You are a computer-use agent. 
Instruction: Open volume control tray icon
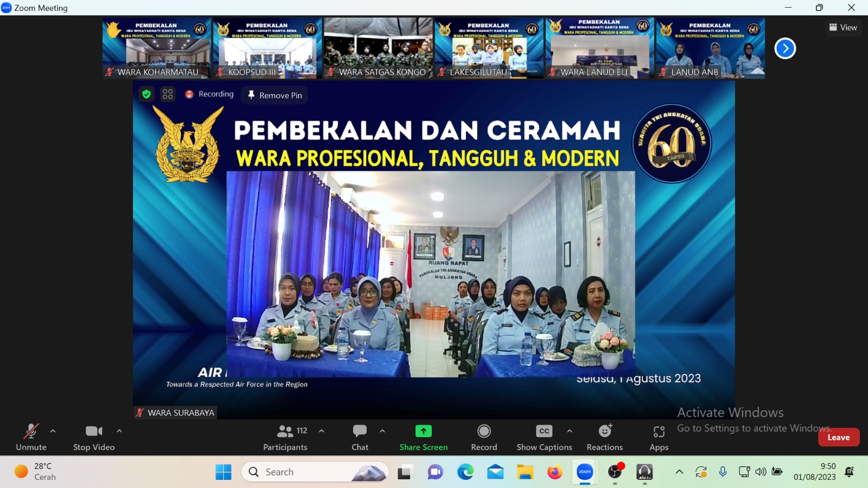point(761,472)
